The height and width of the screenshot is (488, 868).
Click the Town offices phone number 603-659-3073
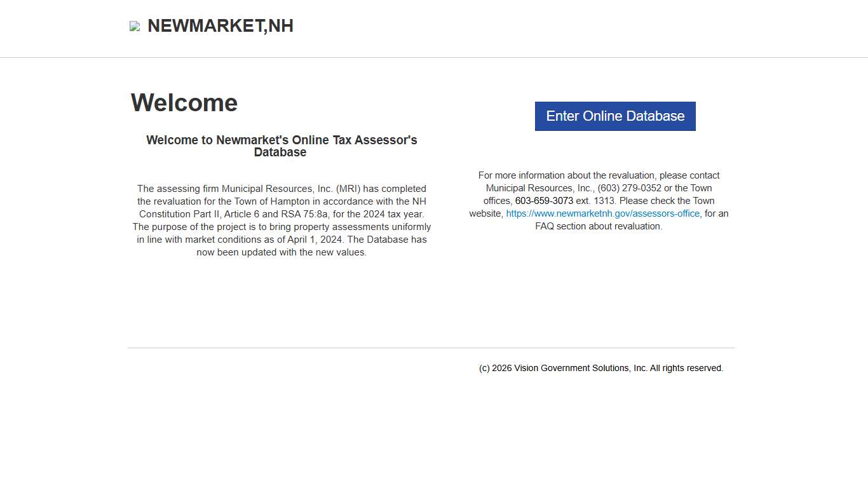[x=544, y=201]
